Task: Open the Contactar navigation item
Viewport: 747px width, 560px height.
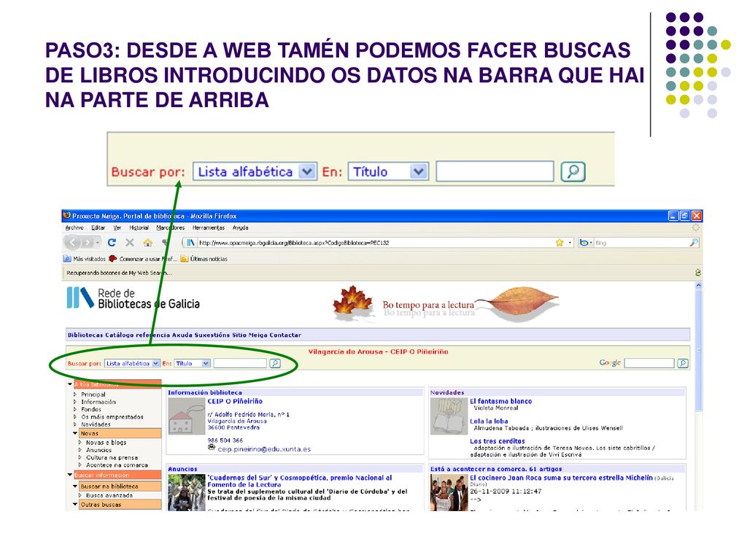Action: pos(285,335)
